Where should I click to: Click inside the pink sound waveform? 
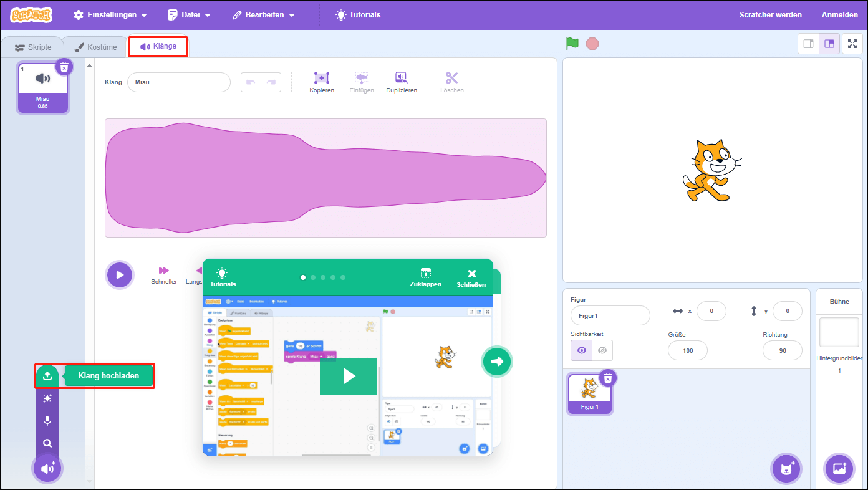(325, 178)
